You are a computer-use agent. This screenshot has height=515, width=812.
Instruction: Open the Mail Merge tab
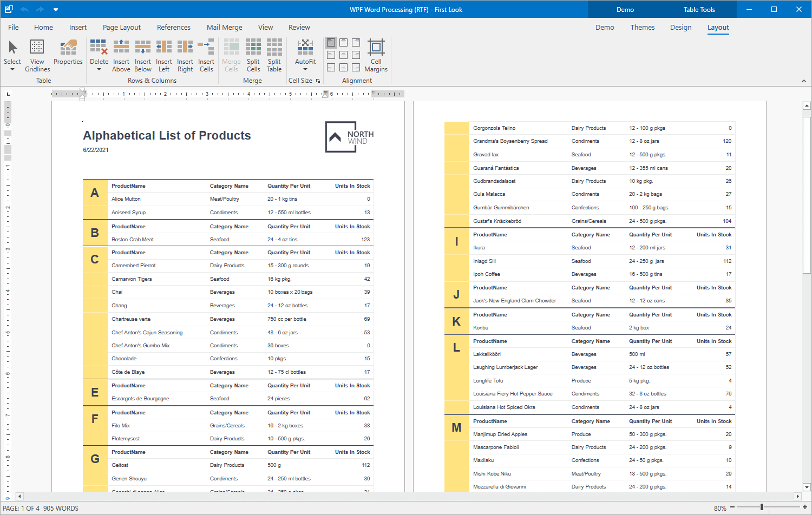225,28
